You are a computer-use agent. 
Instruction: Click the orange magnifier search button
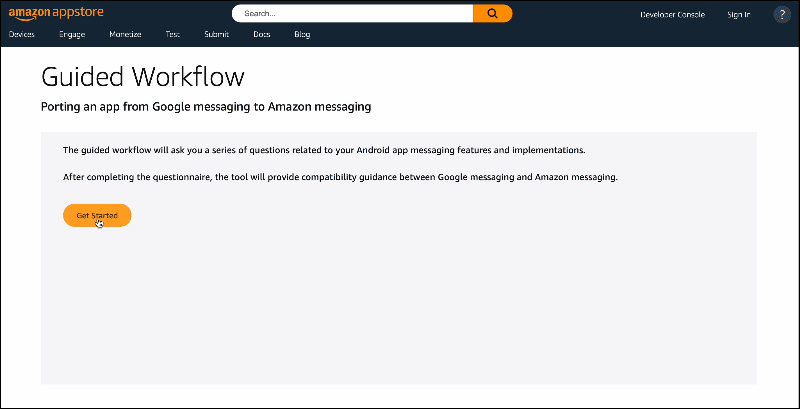(x=492, y=14)
